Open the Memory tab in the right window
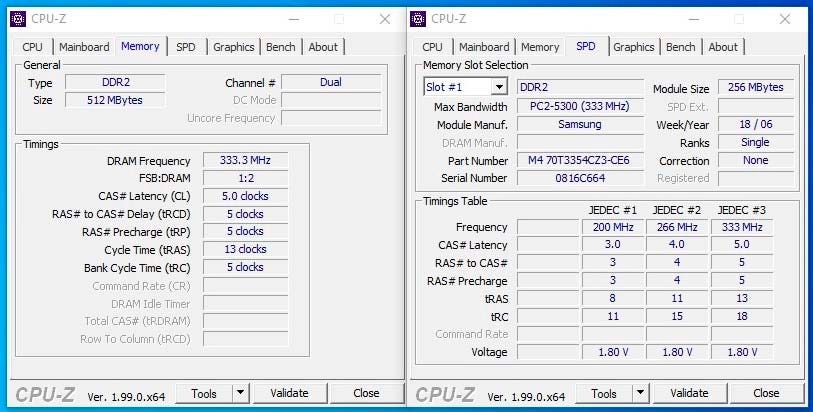The width and height of the screenshot is (813, 412). (x=540, y=47)
